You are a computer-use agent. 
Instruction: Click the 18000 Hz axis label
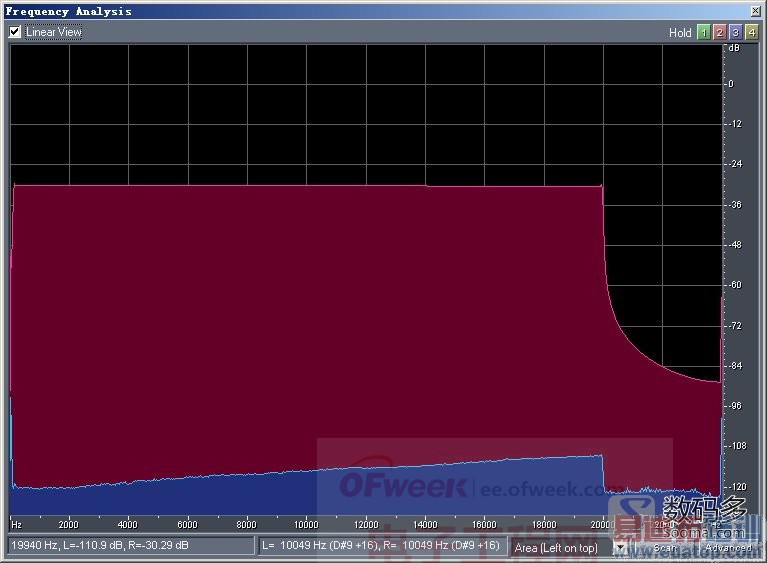(x=544, y=525)
